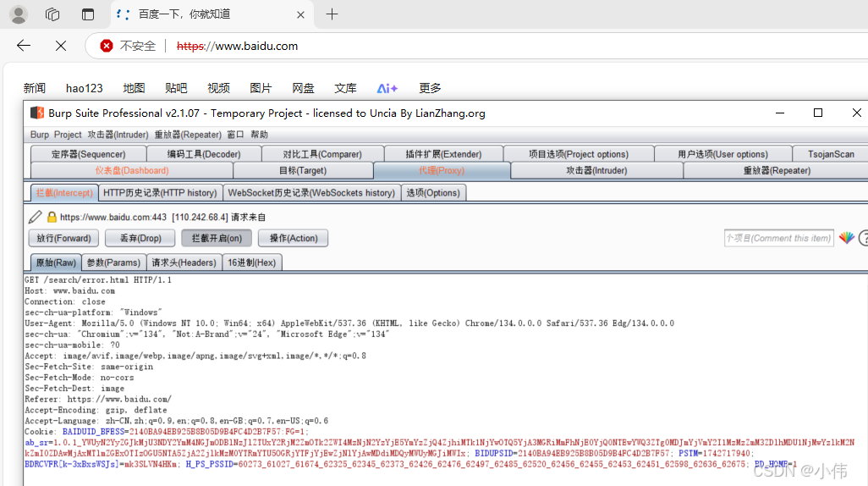The height and width of the screenshot is (486, 868).
Task: Switch to 攻击器(Intruder) main tab
Action: click(596, 171)
